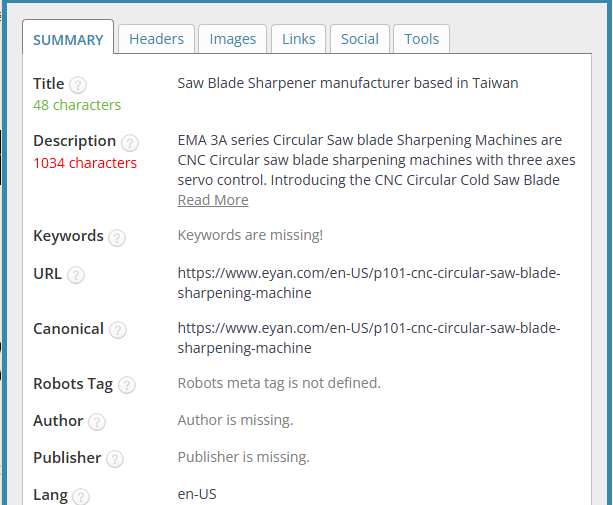Click the help icon next to Title

(78, 85)
